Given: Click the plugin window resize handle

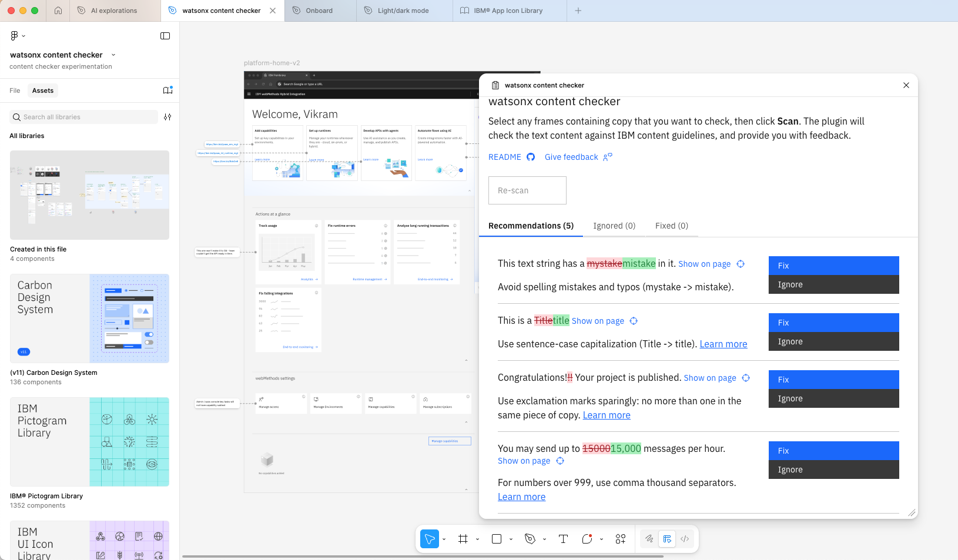Looking at the screenshot, I should click(x=912, y=512).
